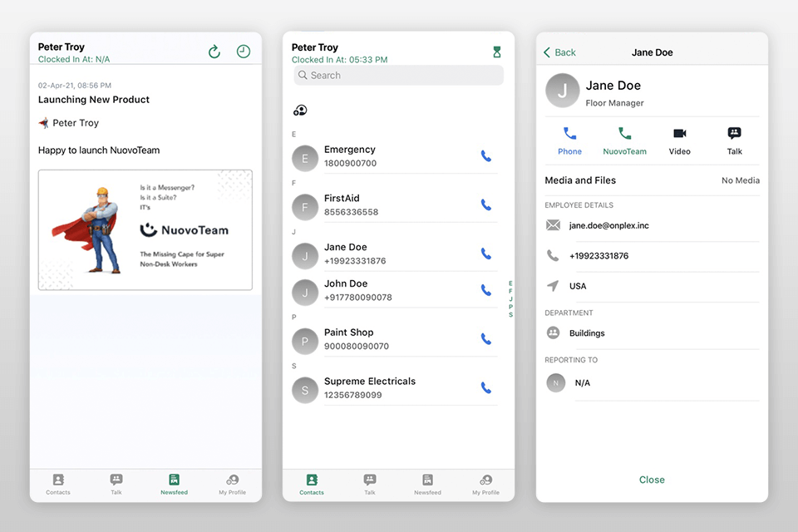
Task: Tap the call icon beside Supreme Electricals
Action: (485, 387)
